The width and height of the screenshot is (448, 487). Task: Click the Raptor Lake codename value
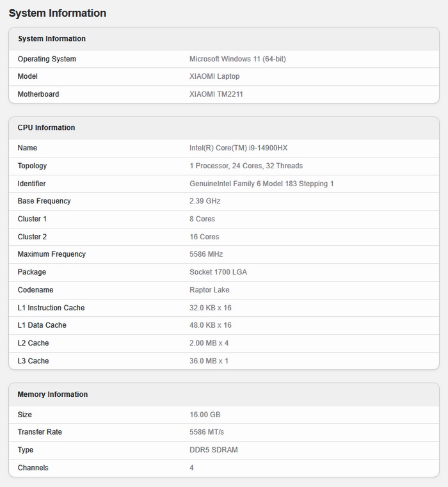tap(209, 290)
